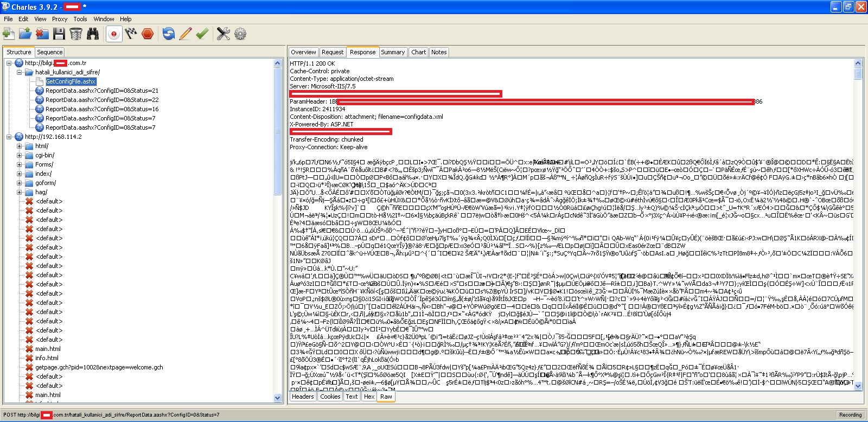
Task: Collapse hatali_kullanici_adi_sifre folder
Action: pyautogui.click(x=19, y=72)
